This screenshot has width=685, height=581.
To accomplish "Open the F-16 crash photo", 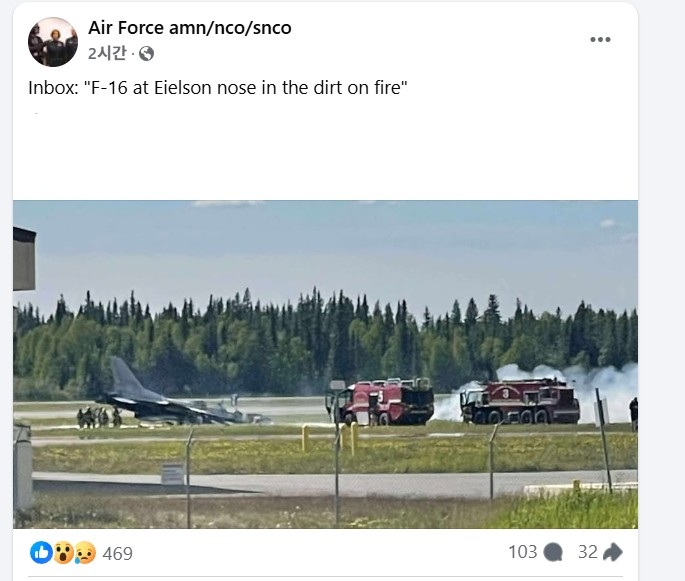I will coord(325,364).
